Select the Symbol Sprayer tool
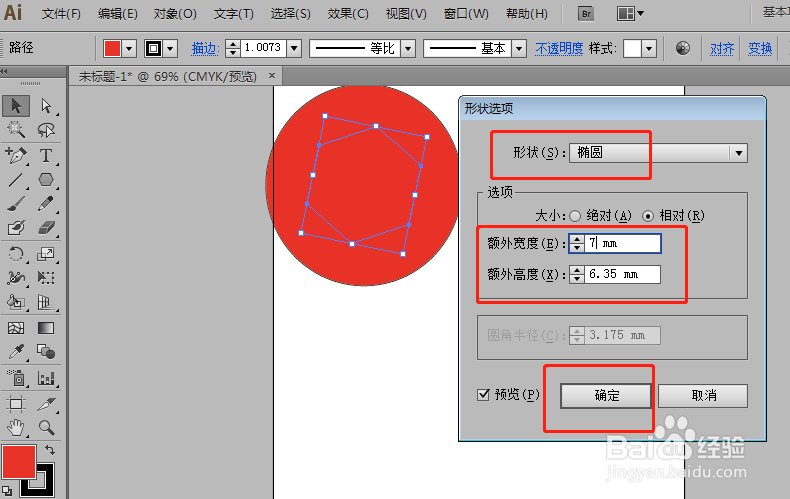The image size is (790, 499). (16, 378)
